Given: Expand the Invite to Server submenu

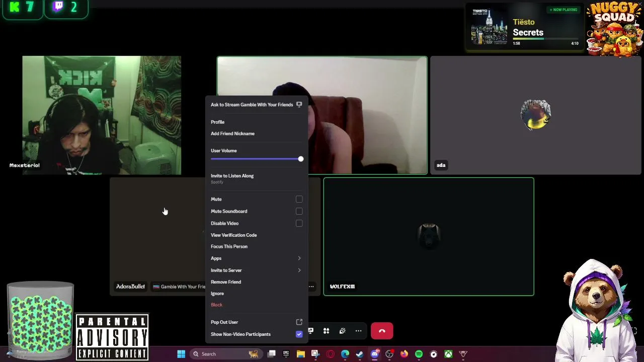Looking at the screenshot, I should pyautogui.click(x=257, y=270).
